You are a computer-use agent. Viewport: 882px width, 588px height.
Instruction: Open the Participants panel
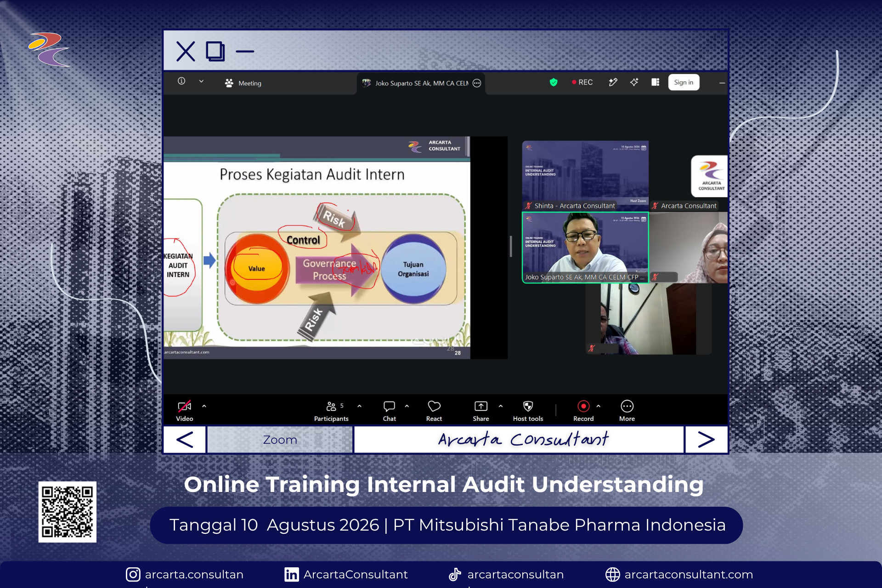pyautogui.click(x=331, y=411)
